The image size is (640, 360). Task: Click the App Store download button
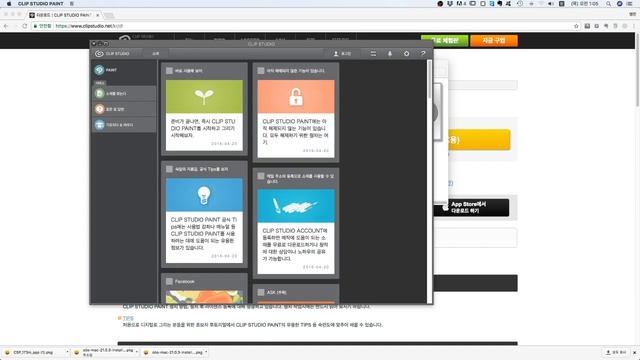(x=471, y=207)
